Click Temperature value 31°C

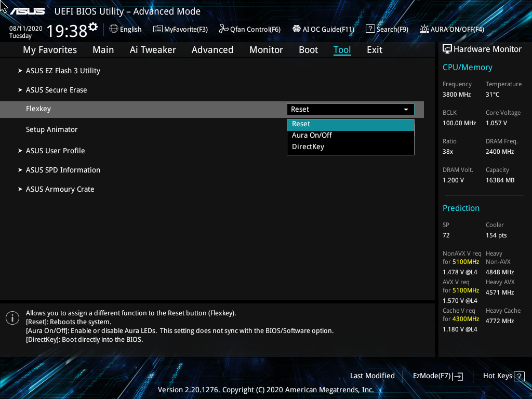pos(493,95)
